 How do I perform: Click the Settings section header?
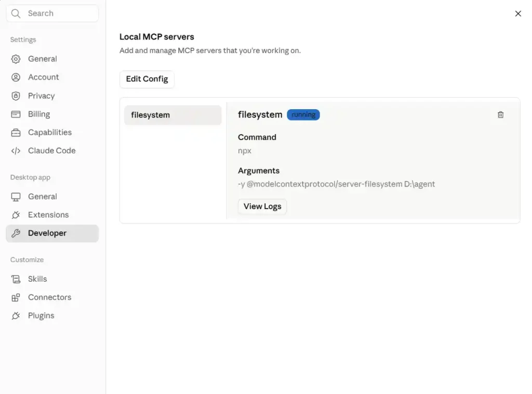pyautogui.click(x=23, y=40)
